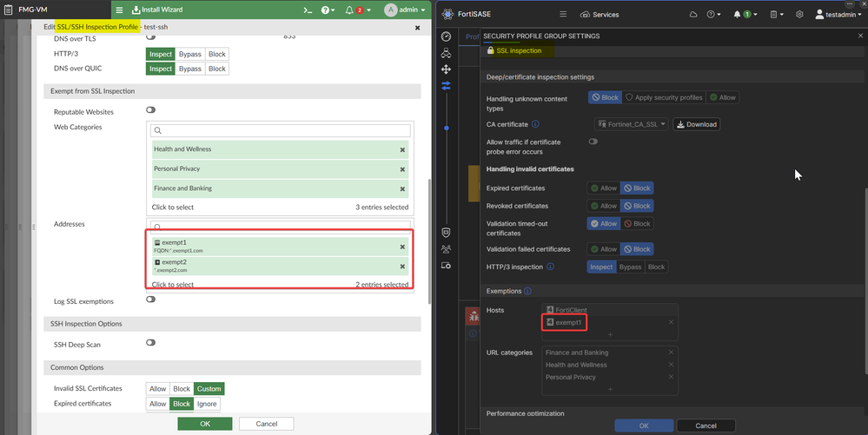Screen dimensions: 868x435
Task: Open the Fortinet_CA_SSL certificate dropdown
Action: 632,124
